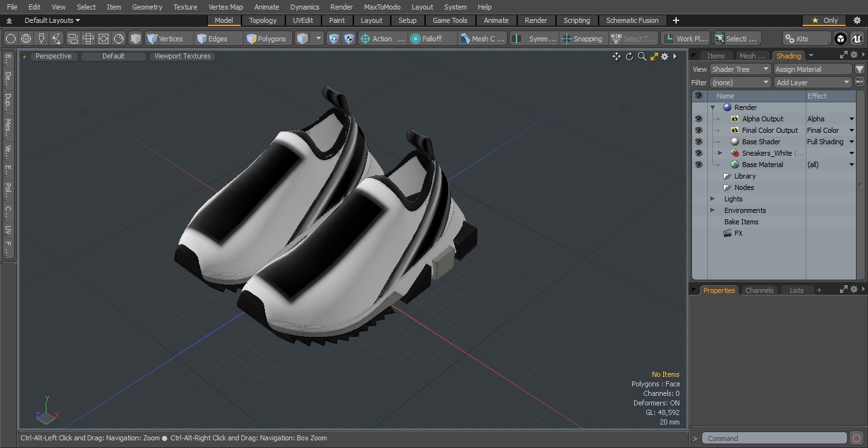Click the viewport pan (move) icon
Viewport: 868px width, 448px height.
tap(616, 57)
